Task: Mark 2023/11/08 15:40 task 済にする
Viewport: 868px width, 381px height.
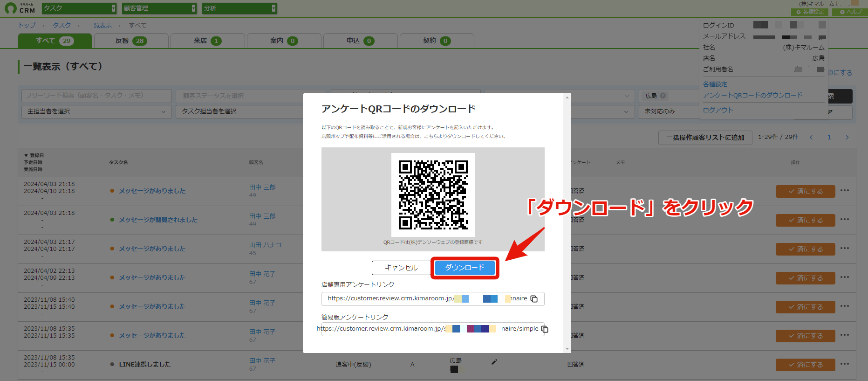Action: pyautogui.click(x=806, y=307)
